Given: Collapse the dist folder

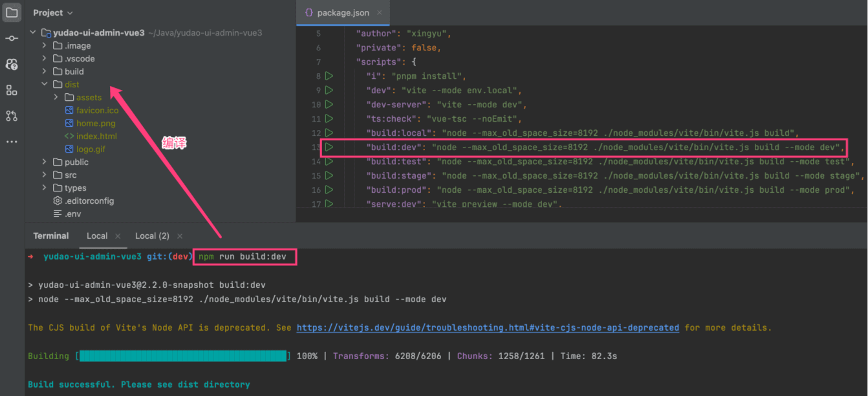Looking at the screenshot, I should (x=44, y=85).
